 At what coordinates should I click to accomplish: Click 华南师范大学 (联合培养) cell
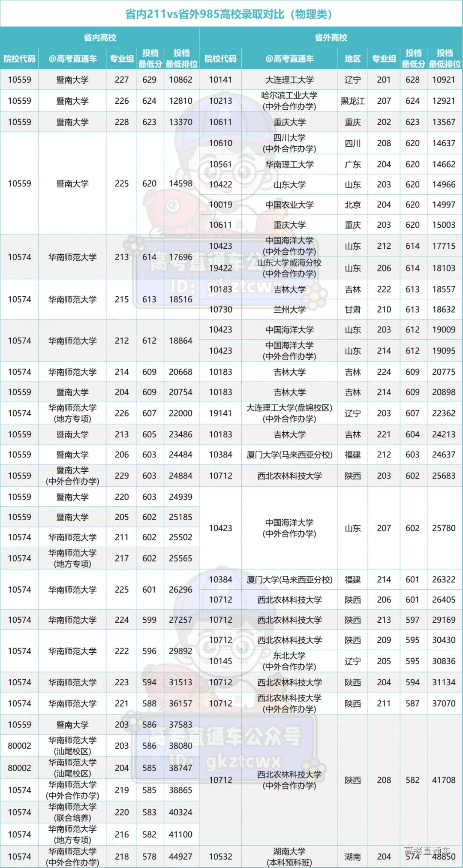tap(72, 812)
